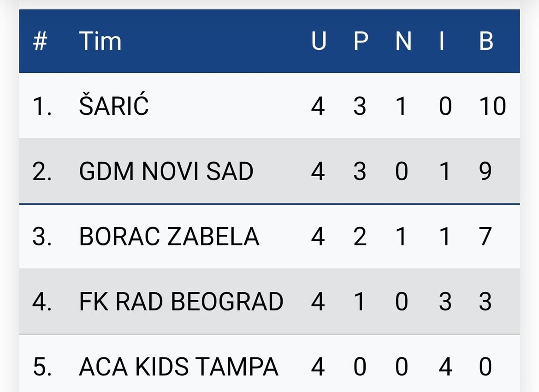Click ACA KIDS TAMPA's losses value 4

pyautogui.click(x=445, y=367)
